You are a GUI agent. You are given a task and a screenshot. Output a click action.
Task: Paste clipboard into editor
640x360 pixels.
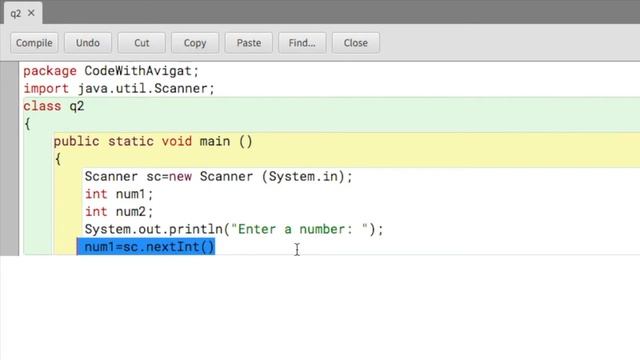[x=249, y=43]
